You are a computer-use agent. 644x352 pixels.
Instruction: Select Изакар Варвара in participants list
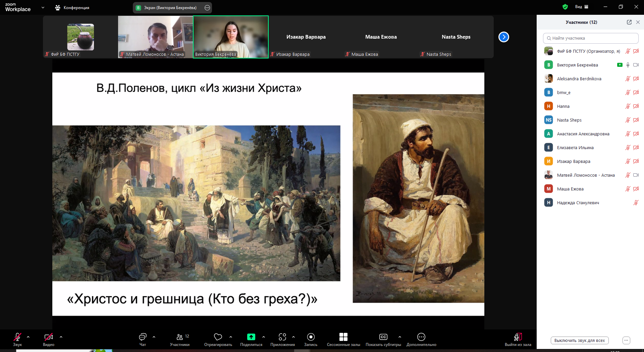[x=590, y=161]
